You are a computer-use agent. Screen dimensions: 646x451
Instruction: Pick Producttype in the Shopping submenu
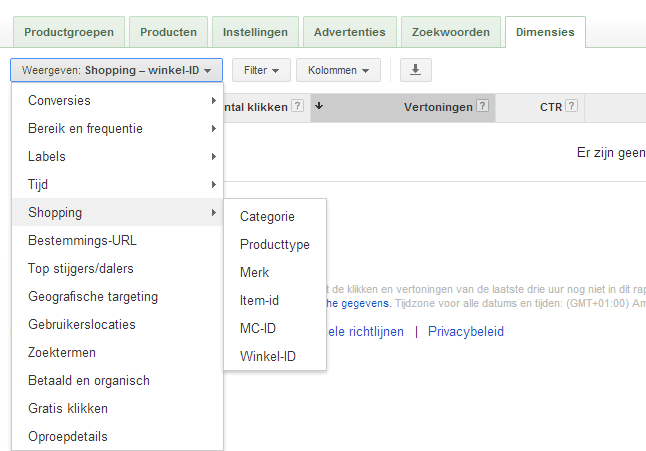[275, 245]
